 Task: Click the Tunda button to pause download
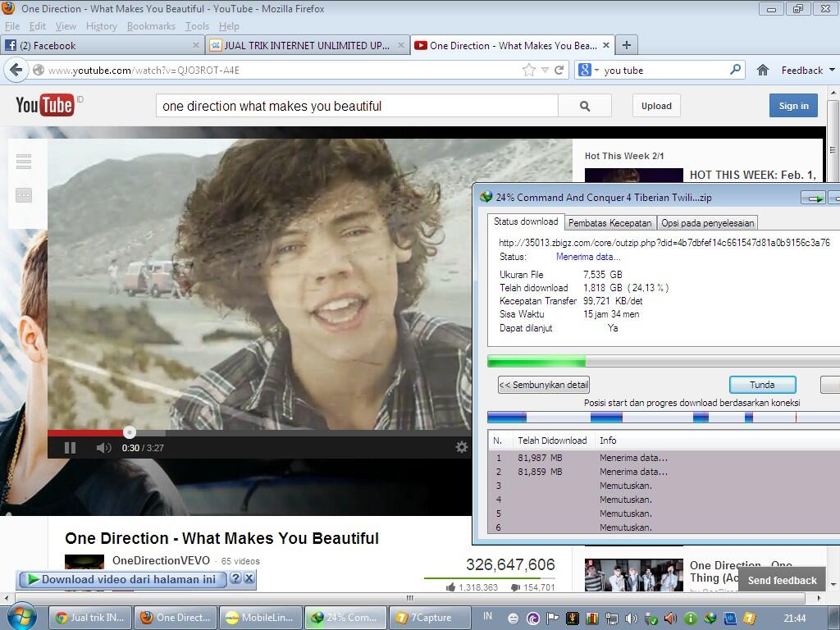pos(762,385)
